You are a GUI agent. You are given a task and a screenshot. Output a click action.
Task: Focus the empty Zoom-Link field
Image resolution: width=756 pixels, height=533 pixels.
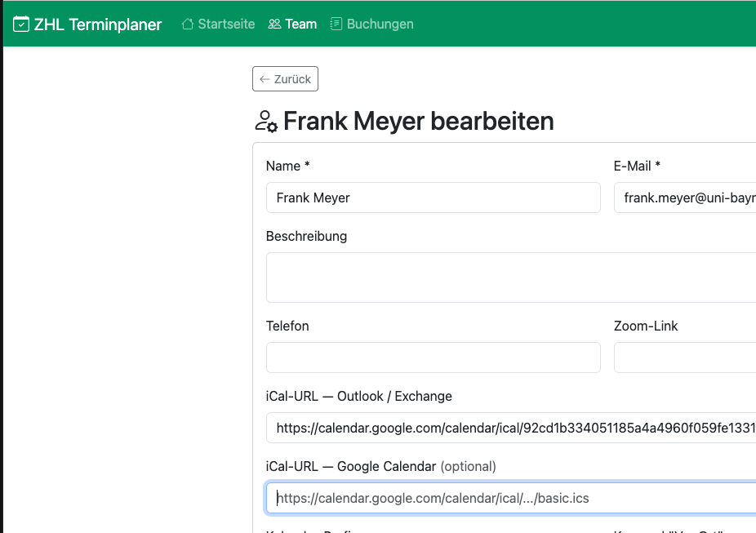click(x=685, y=358)
